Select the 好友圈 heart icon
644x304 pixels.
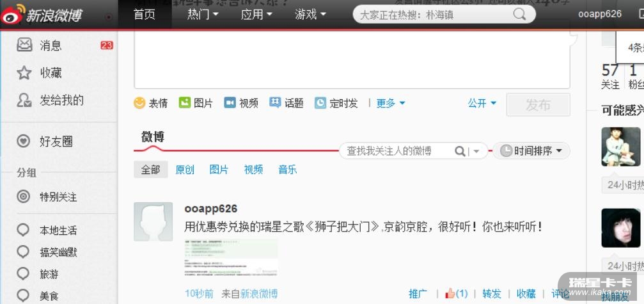24,141
